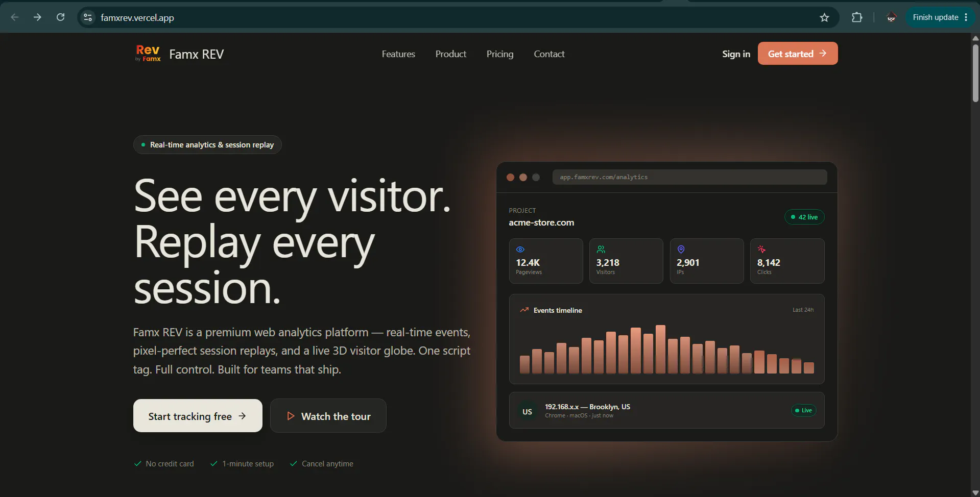Click the Get started button
The image size is (980, 497).
point(798,54)
